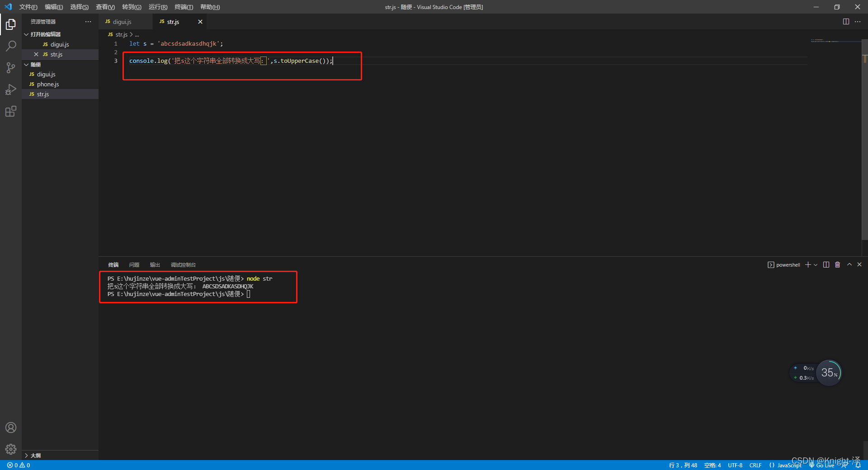868x470 pixels.
Task: Click the network speed 35% widget
Action: pyautogui.click(x=816, y=373)
